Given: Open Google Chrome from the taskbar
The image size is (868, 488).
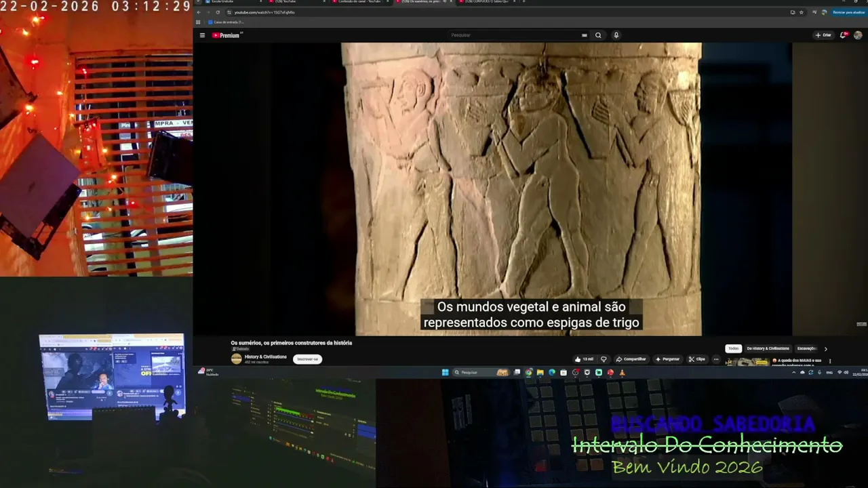Looking at the screenshot, I should pos(528,372).
